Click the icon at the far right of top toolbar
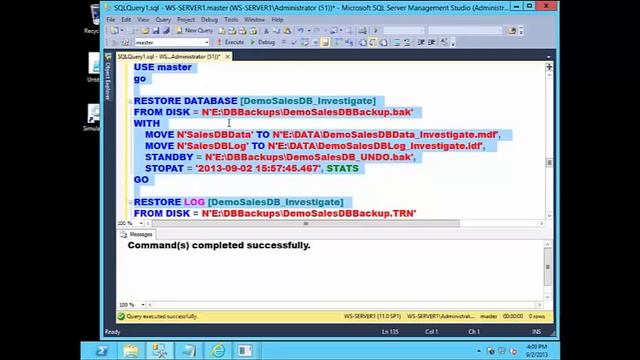The height and width of the screenshot is (360, 640). click(x=512, y=31)
